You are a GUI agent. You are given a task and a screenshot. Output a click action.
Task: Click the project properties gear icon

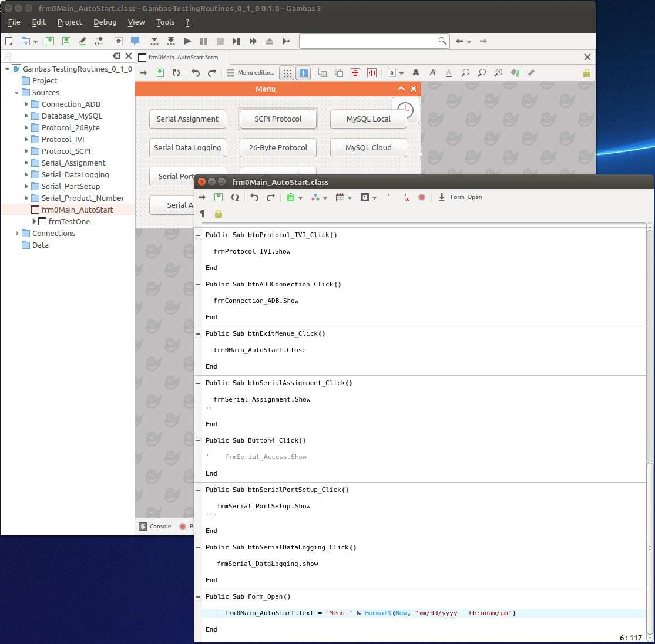[118, 41]
